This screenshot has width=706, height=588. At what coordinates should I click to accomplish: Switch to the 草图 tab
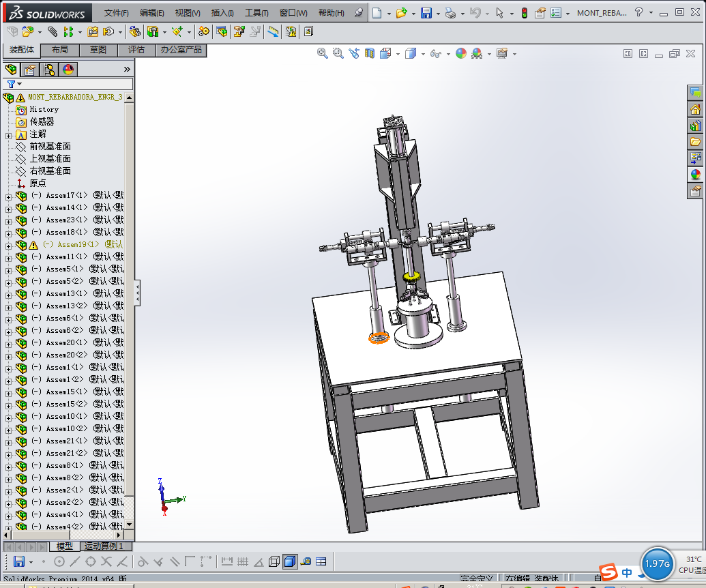98,50
